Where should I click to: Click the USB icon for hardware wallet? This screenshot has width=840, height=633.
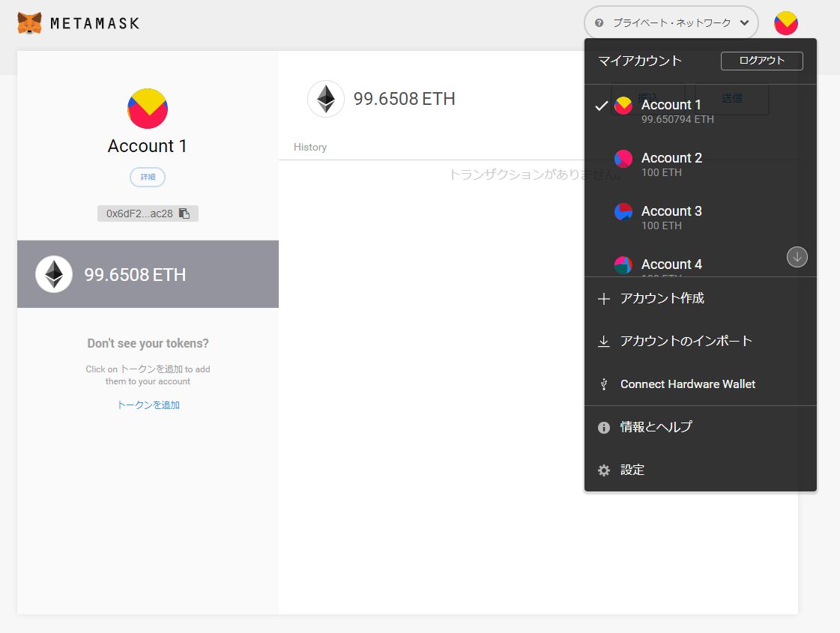604,384
